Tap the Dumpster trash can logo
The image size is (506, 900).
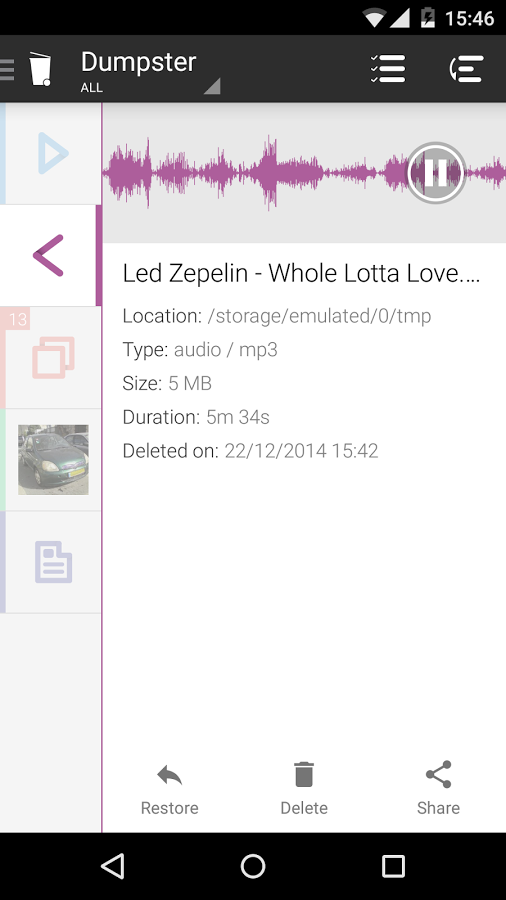point(40,69)
